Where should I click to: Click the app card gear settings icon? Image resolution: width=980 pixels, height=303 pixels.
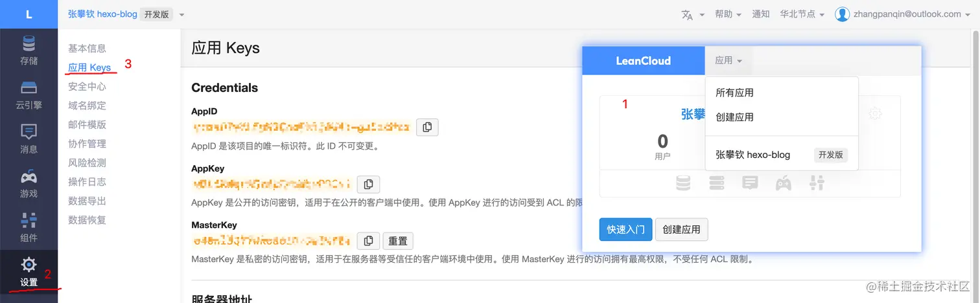pyautogui.click(x=875, y=114)
